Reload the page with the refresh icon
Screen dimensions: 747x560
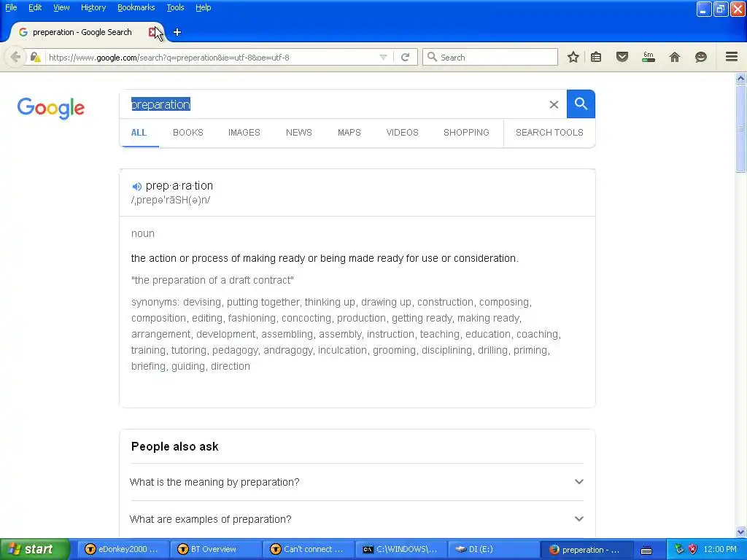point(405,57)
